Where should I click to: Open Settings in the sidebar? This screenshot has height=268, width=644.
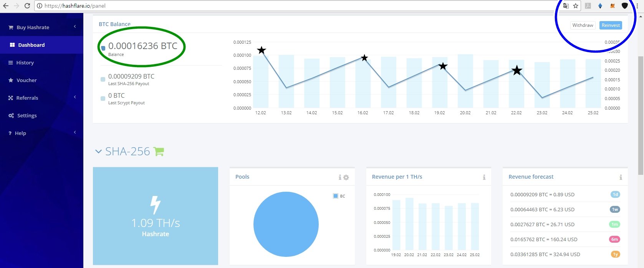click(41, 115)
